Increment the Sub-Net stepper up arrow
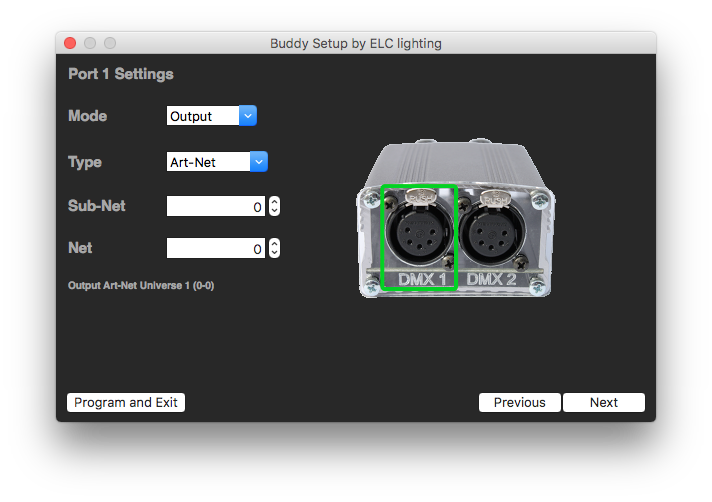The width and height of the screenshot is (712, 502). click(274, 201)
